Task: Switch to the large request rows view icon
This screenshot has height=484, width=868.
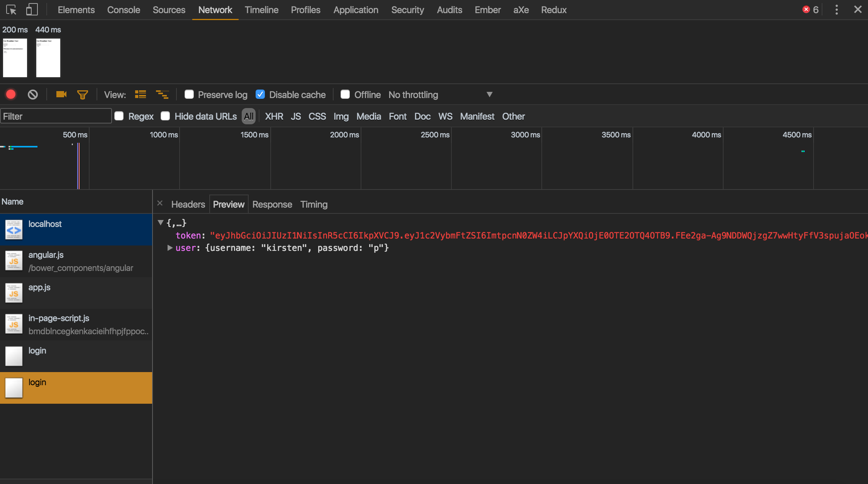Action: click(x=141, y=95)
